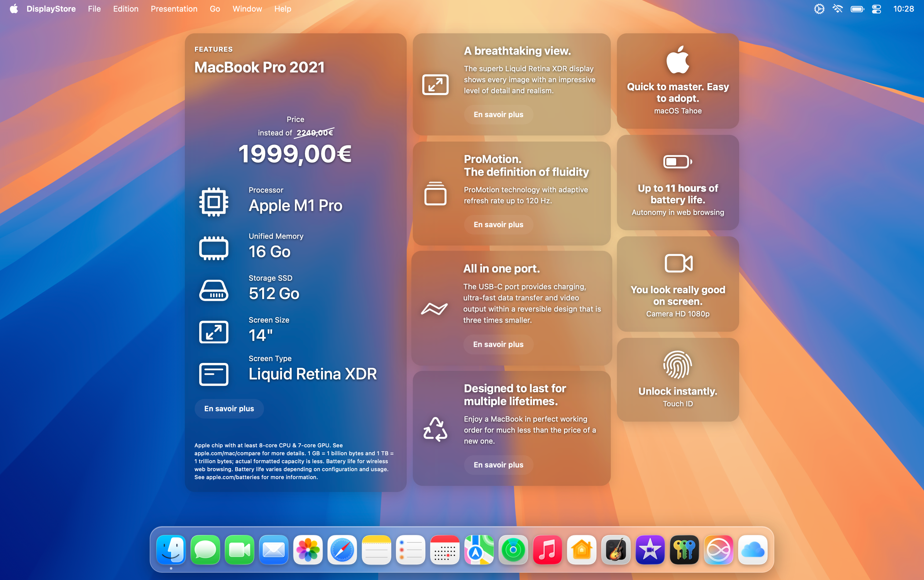Open Messages from the Dock

click(x=205, y=550)
